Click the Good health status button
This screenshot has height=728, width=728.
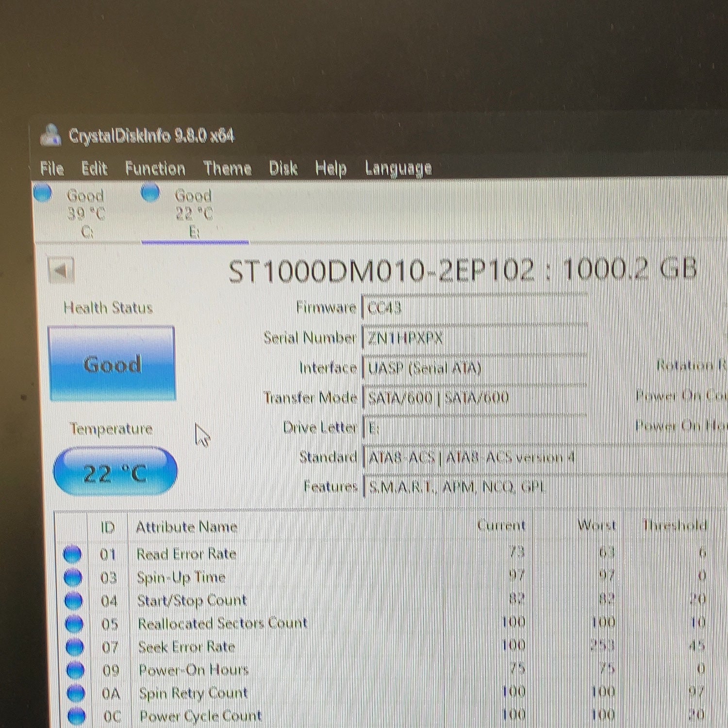[x=112, y=364]
